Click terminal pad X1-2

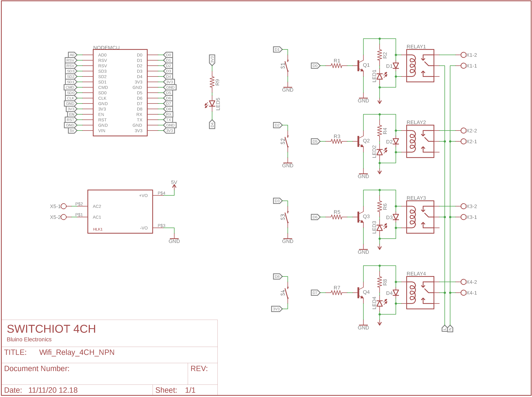pos(464,55)
